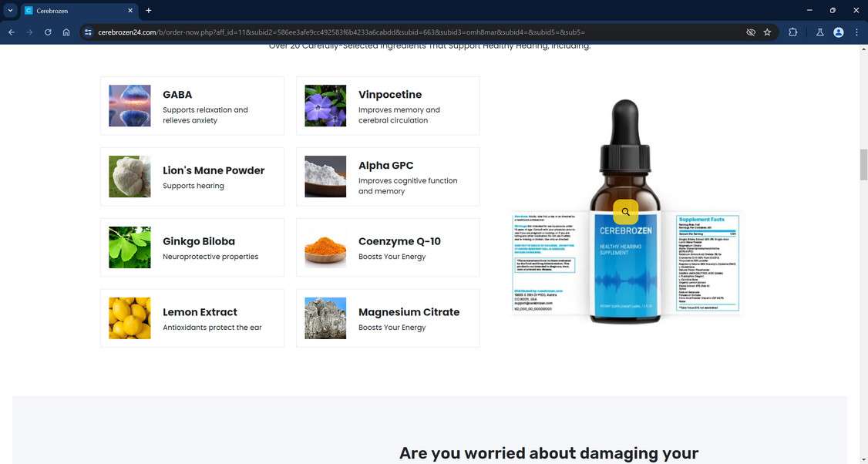Screen dimensions: 868x464
Task: Click the Coenzyme Q-10 orange powder image
Action: (x=325, y=247)
